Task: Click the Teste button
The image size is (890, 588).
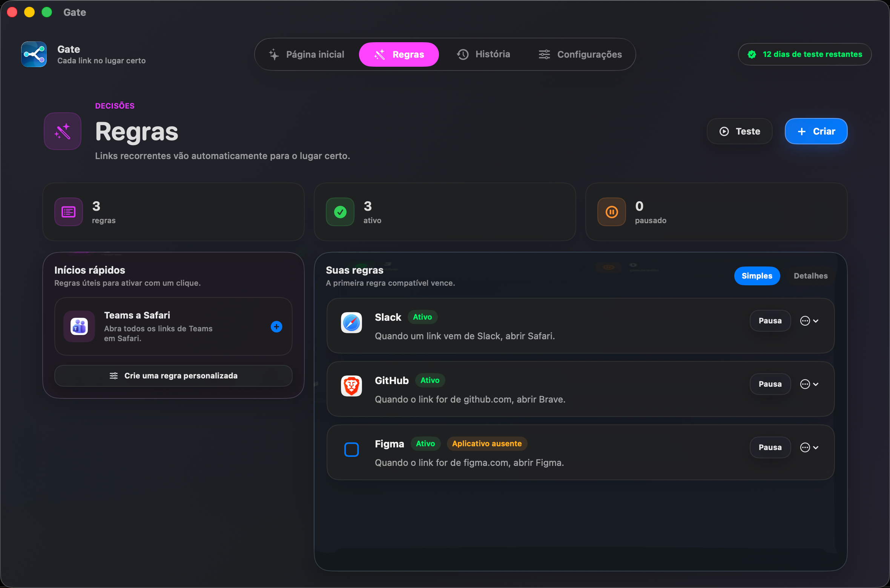Action: coord(740,131)
